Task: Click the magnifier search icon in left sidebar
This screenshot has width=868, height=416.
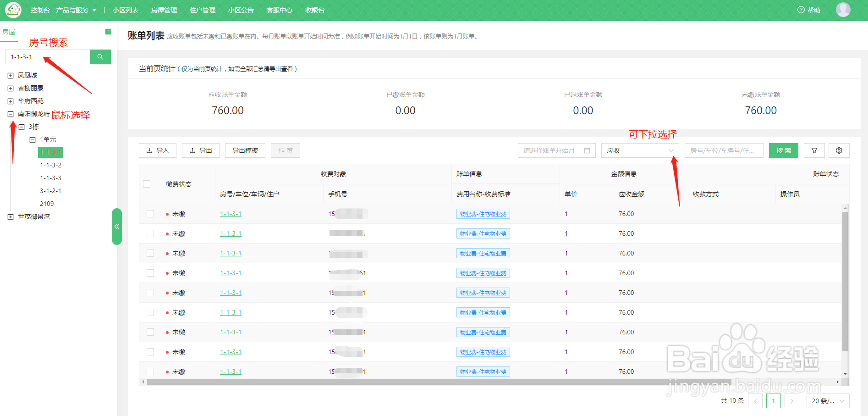Action: (100, 56)
